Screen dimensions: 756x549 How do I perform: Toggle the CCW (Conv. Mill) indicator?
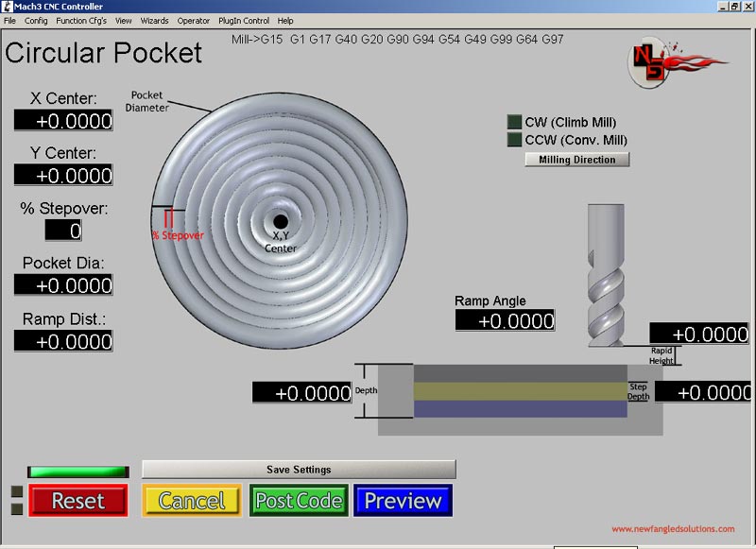pos(514,139)
